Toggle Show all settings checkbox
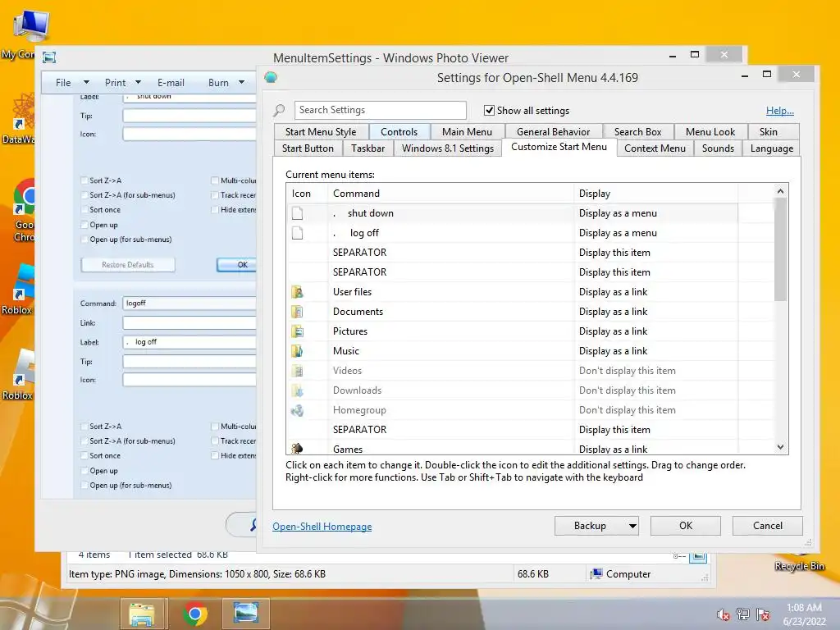Viewport: 840px width, 630px height. click(x=489, y=111)
